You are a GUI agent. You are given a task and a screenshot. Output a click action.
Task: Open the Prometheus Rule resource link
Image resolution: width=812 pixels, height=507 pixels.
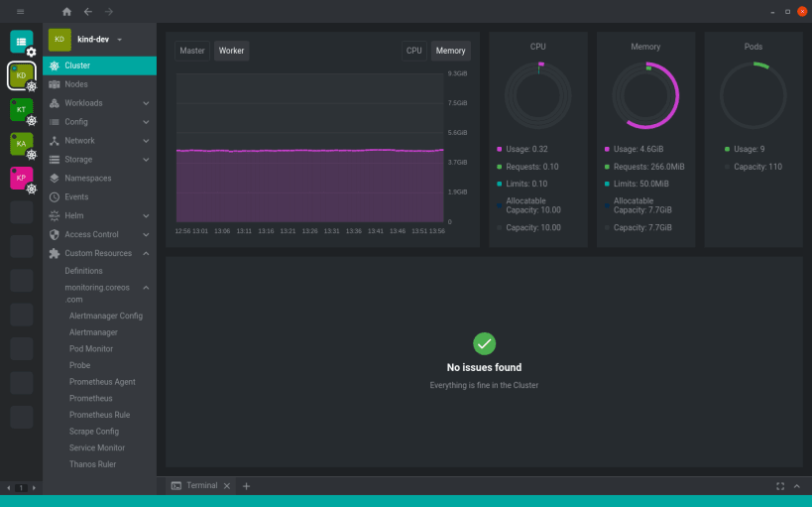[x=99, y=415]
